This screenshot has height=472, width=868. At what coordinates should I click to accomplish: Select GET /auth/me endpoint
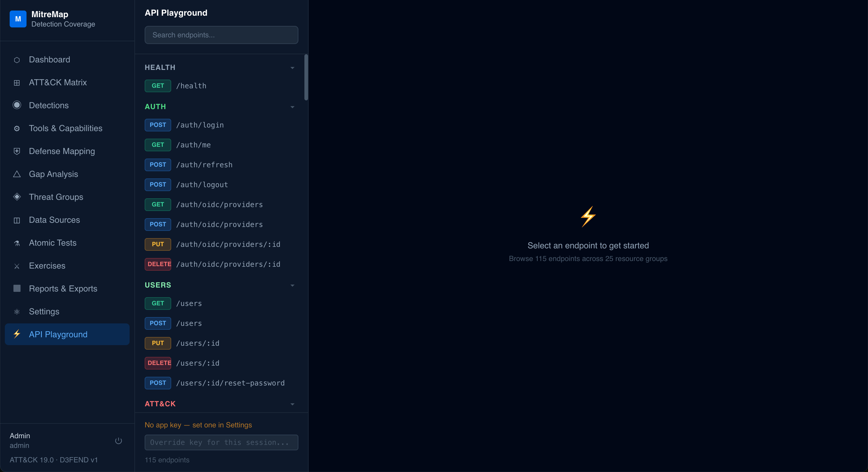coord(222,145)
